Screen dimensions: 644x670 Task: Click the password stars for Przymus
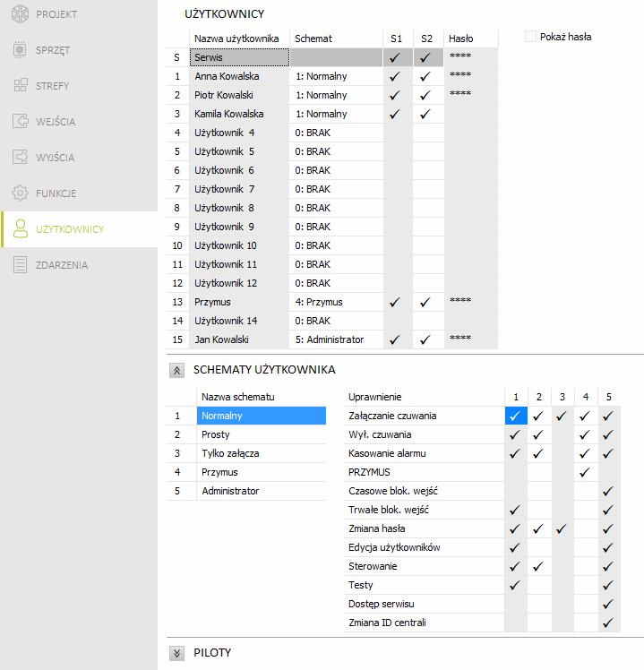point(460,301)
